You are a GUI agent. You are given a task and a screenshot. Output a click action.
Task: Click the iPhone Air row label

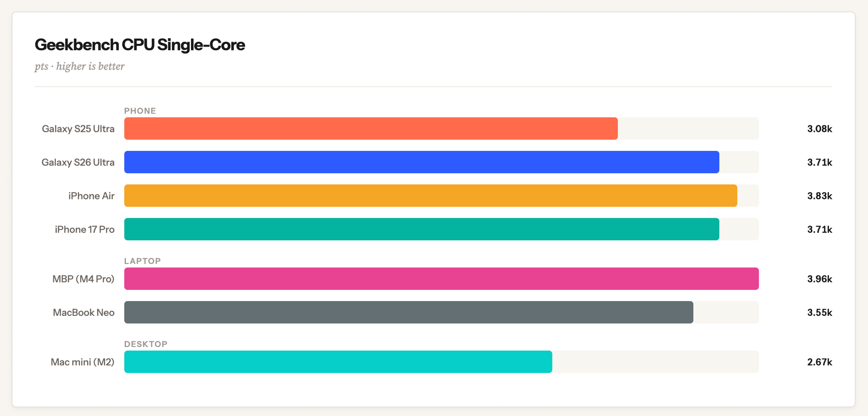click(x=91, y=196)
